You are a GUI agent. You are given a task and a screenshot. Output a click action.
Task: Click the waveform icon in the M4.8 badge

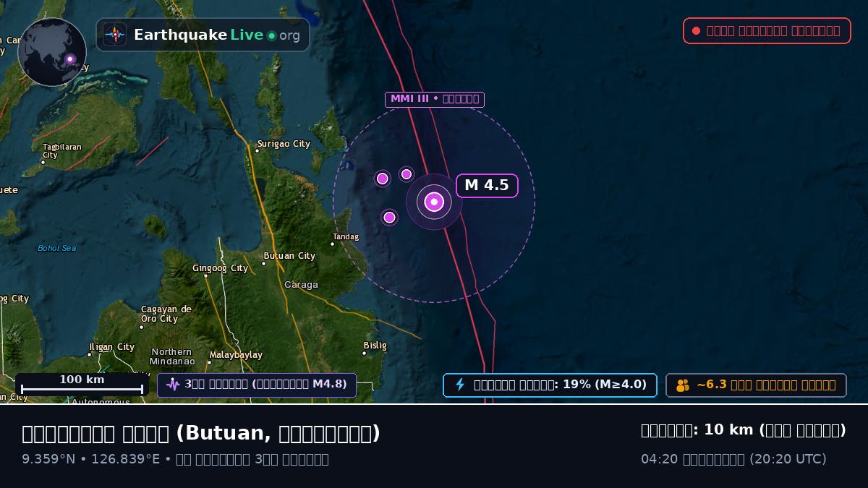click(173, 385)
